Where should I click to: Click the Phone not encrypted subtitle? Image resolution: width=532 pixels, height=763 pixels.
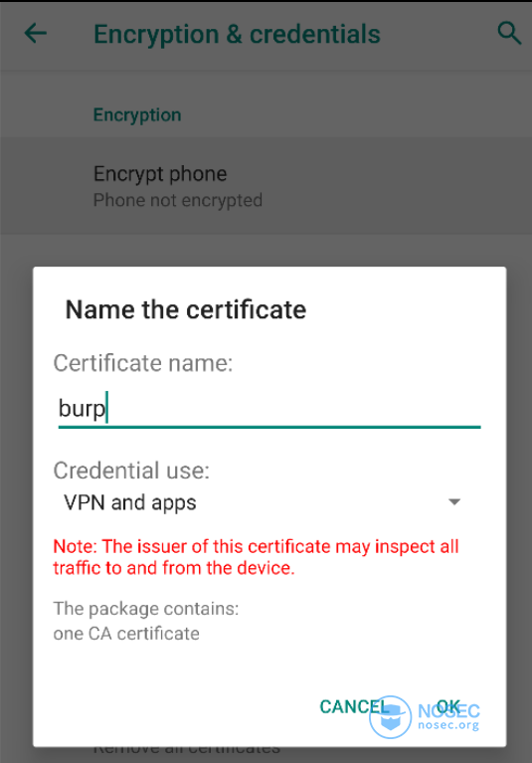178,201
